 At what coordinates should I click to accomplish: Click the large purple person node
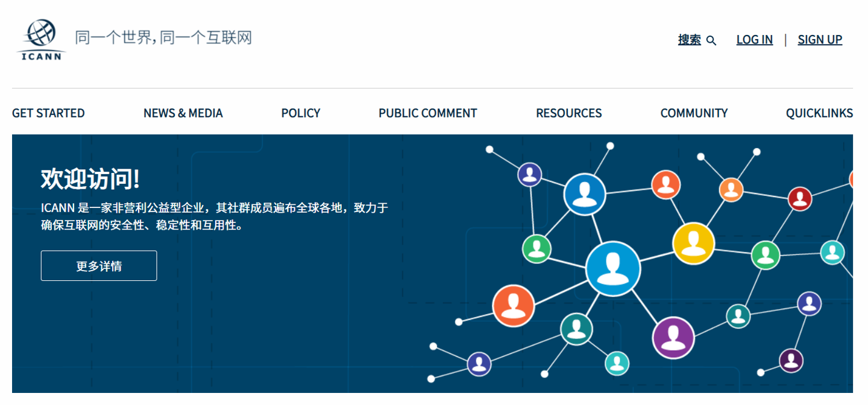(674, 337)
